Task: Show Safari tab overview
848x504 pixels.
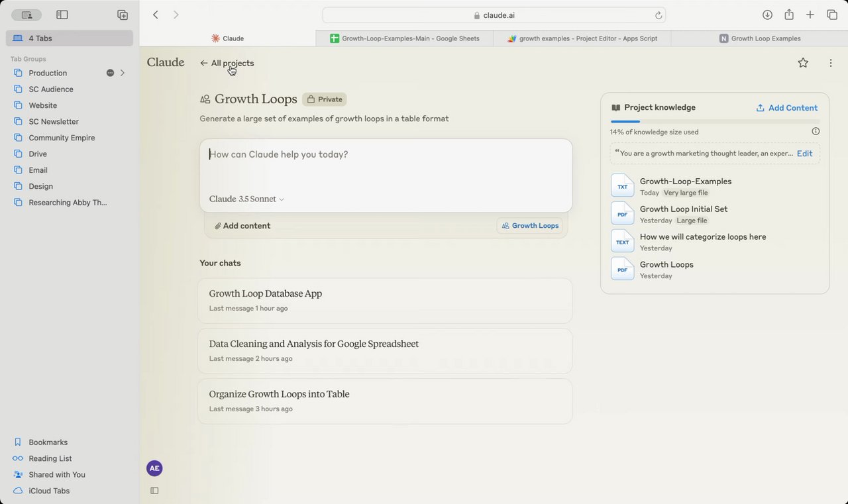Action: pos(832,15)
